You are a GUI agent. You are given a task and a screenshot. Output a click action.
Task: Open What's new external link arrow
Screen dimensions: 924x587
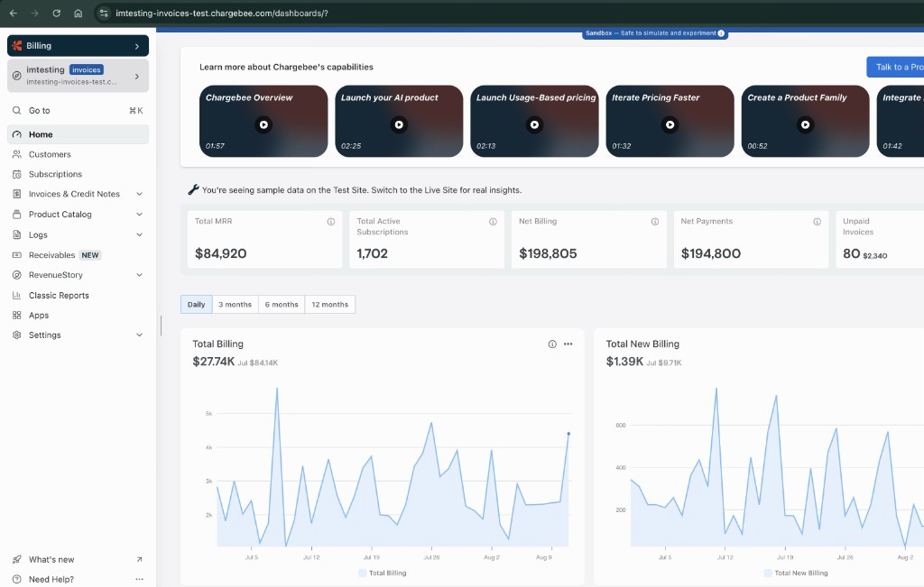[139, 559]
